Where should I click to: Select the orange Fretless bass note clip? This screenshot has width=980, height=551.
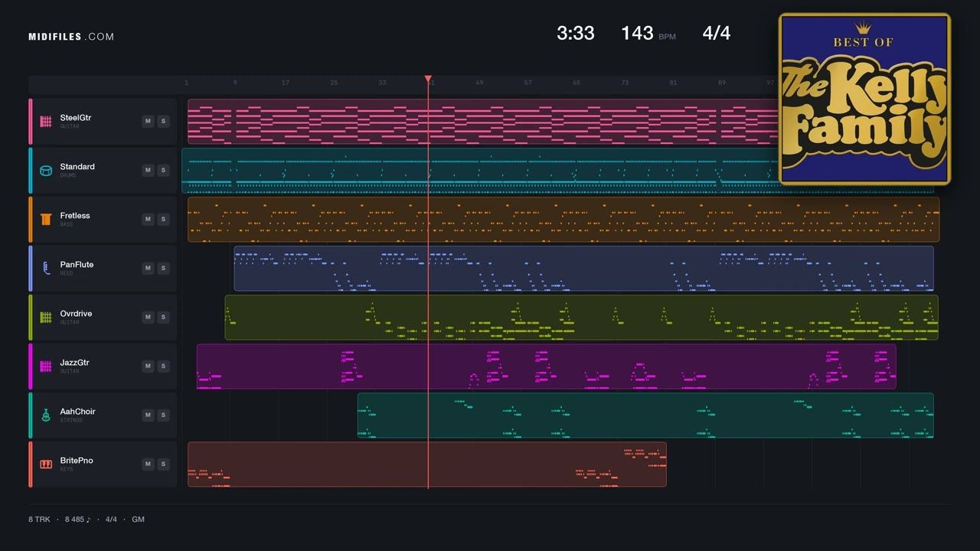click(563, 219)
